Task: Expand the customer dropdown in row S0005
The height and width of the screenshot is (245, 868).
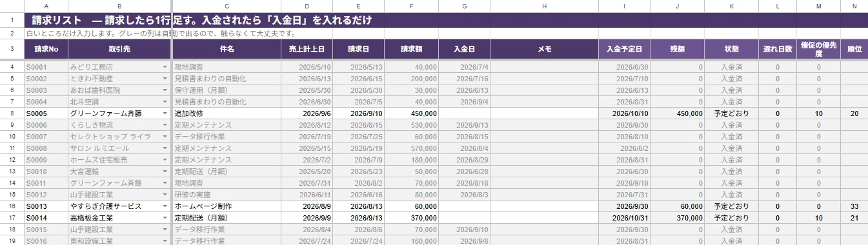Action: pyautogui.click(x=165, y=113)
